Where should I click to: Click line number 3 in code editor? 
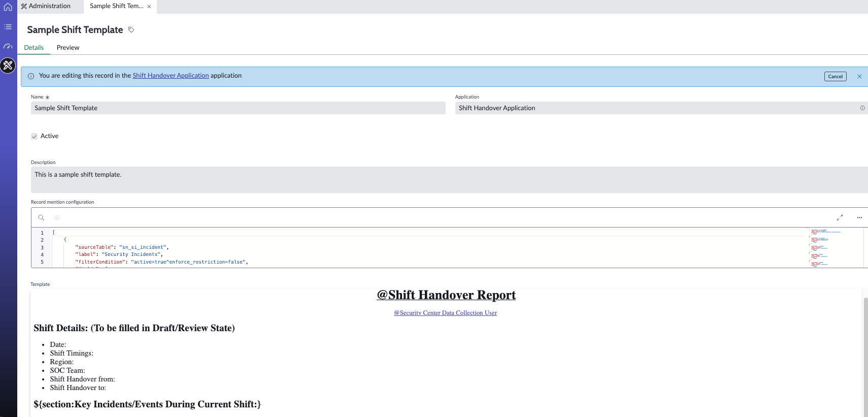(42, 247)
